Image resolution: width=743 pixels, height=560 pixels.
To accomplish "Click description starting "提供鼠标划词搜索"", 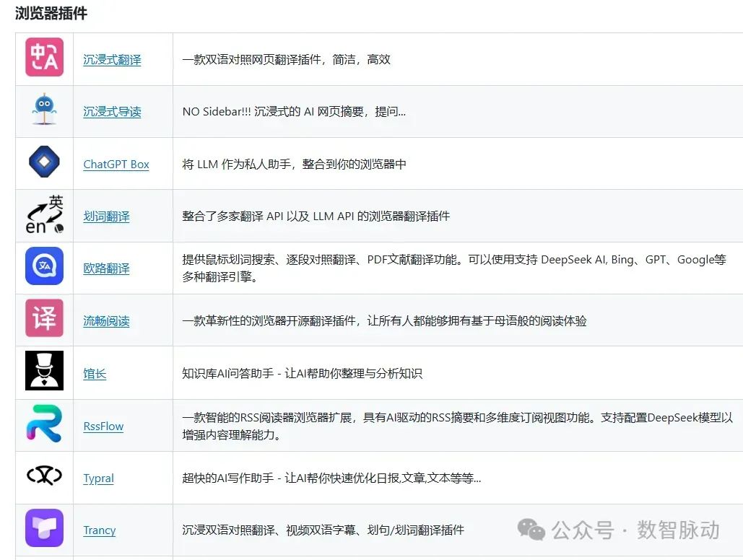I will 454,268.
